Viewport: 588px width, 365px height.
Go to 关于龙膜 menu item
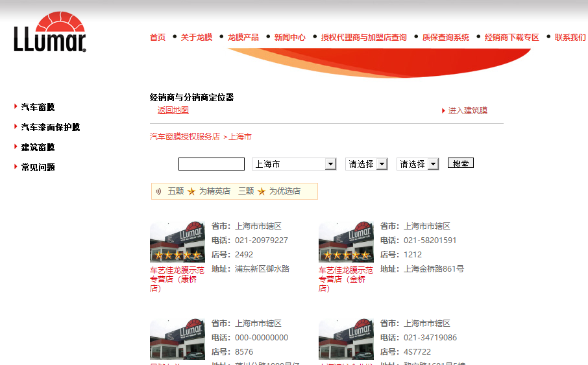tap(197, 38)
